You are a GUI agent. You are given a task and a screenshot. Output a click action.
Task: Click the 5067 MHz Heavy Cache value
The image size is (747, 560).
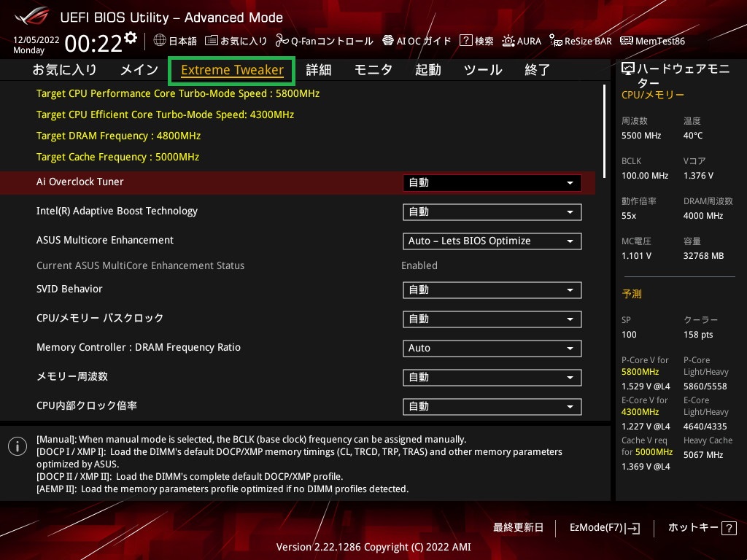click(703, 455)
